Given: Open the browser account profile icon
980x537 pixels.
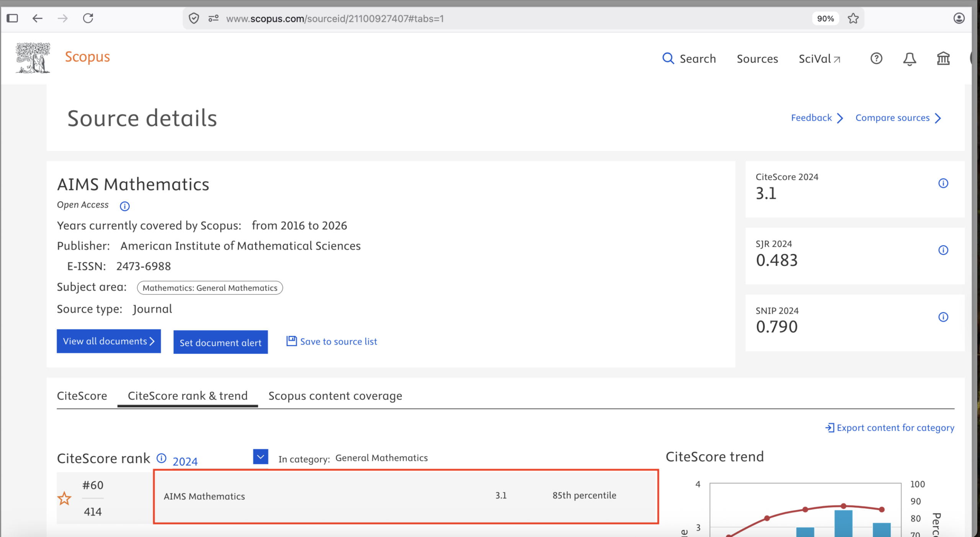Looking at the screenshot, I should (959, 18).
